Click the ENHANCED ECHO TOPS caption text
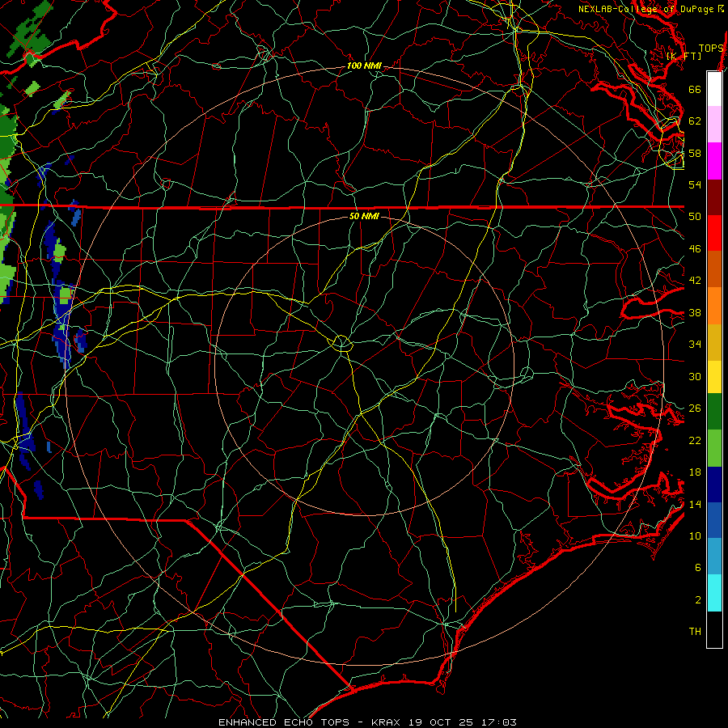The image size is (728, 728). [x=283, y=722]
